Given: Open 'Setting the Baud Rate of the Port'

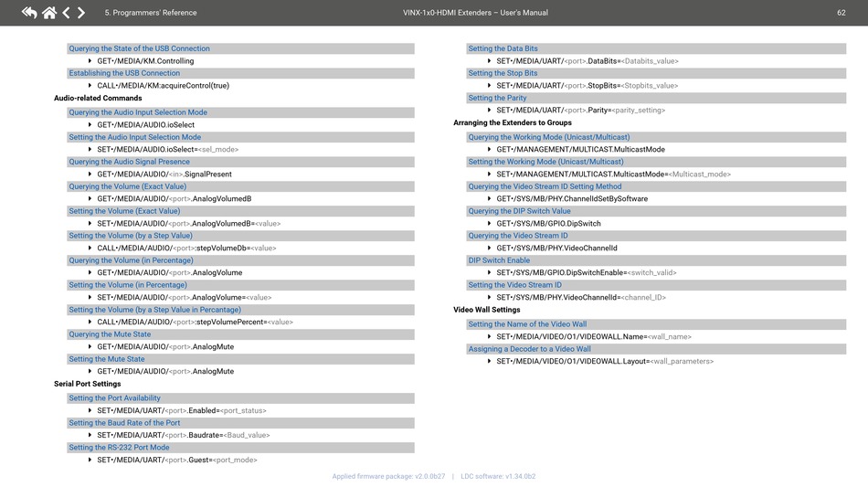Looking at the screenshot, I should point(124,423).
